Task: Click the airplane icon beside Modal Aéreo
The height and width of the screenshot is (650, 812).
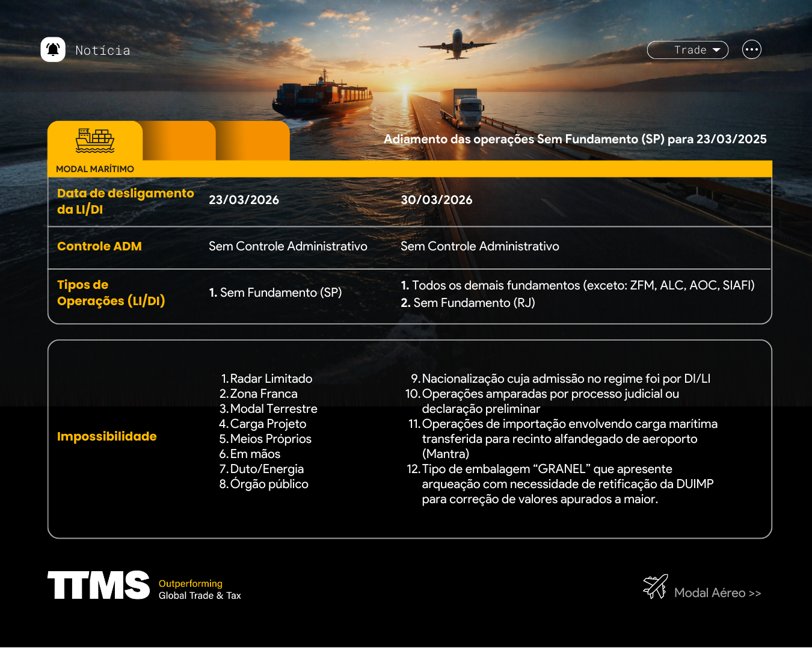Action: [x=655, y=586]
